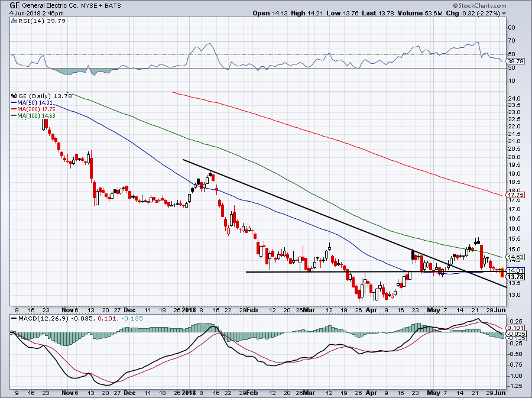Click the 20.0 label on price axis
This screenshot has width=532, height=398.
click(x=514, y=157)
